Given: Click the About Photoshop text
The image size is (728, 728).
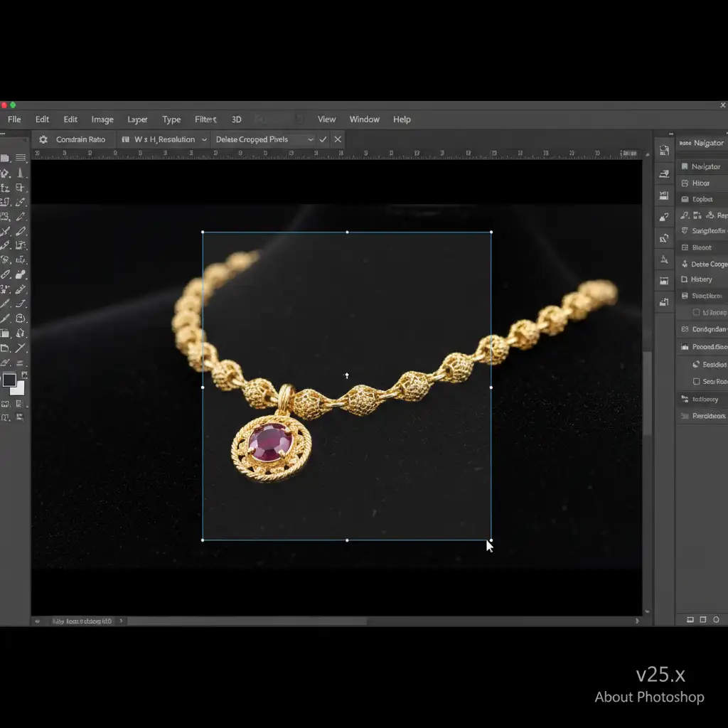Looking at the screenshot, I should click(649, 697).
